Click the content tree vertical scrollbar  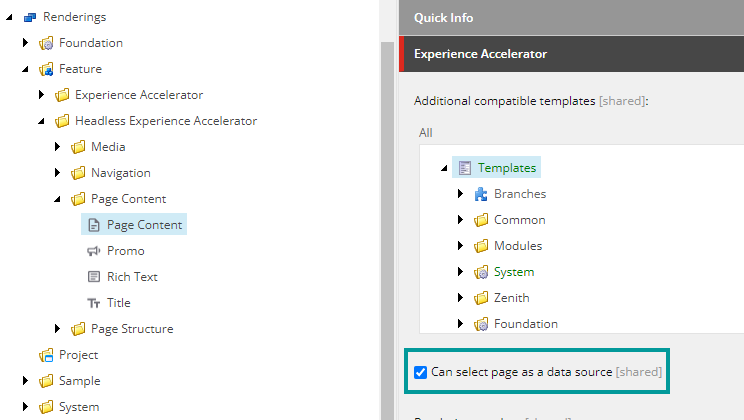click(x=388, y=231)
